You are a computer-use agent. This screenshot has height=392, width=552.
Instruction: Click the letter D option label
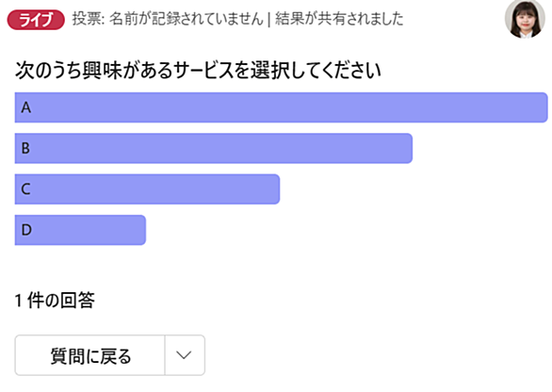click(x=26, y=230)
